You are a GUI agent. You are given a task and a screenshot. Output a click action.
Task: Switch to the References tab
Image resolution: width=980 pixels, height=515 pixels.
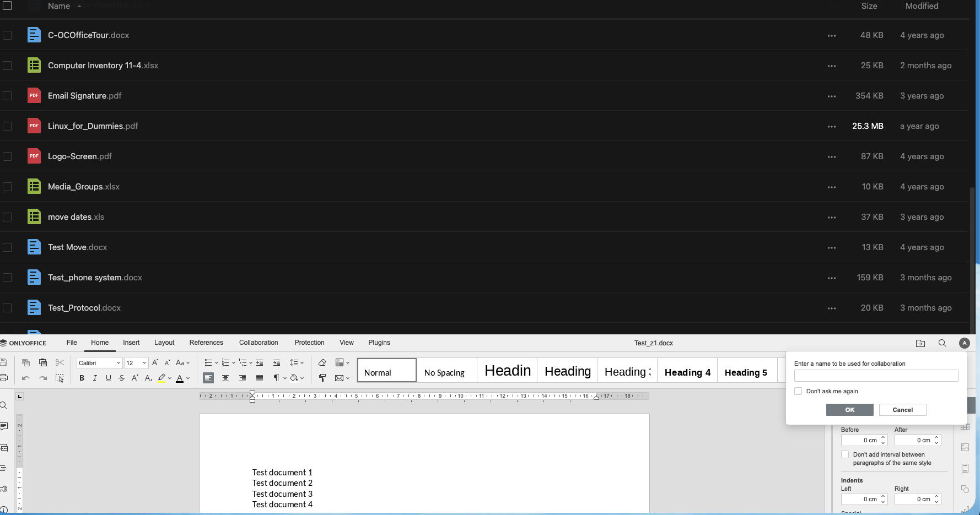click(206, 343)
